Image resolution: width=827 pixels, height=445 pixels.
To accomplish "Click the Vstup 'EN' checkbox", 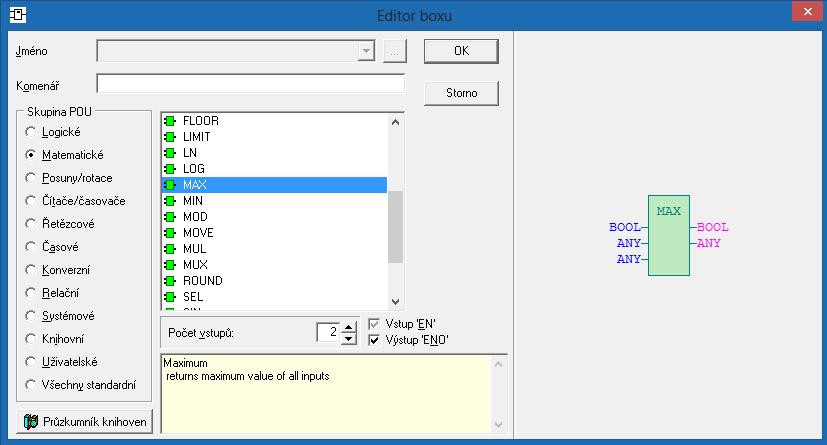I will tap(374, 324).
